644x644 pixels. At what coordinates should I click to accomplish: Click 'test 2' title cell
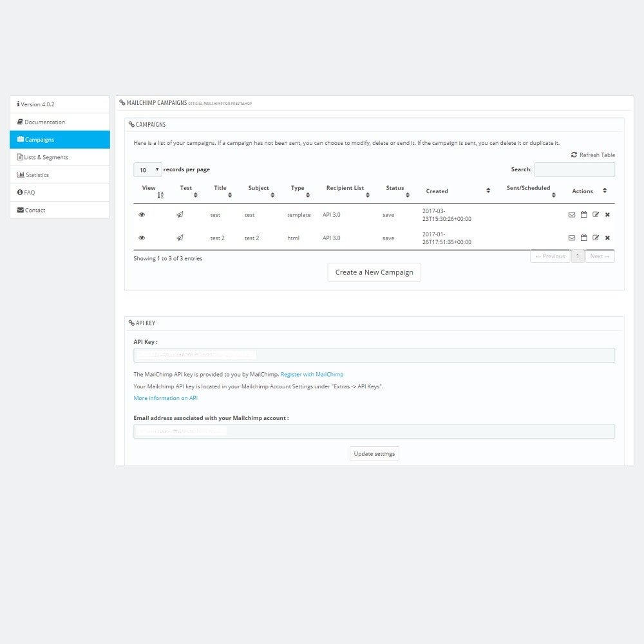pos(217,238)
